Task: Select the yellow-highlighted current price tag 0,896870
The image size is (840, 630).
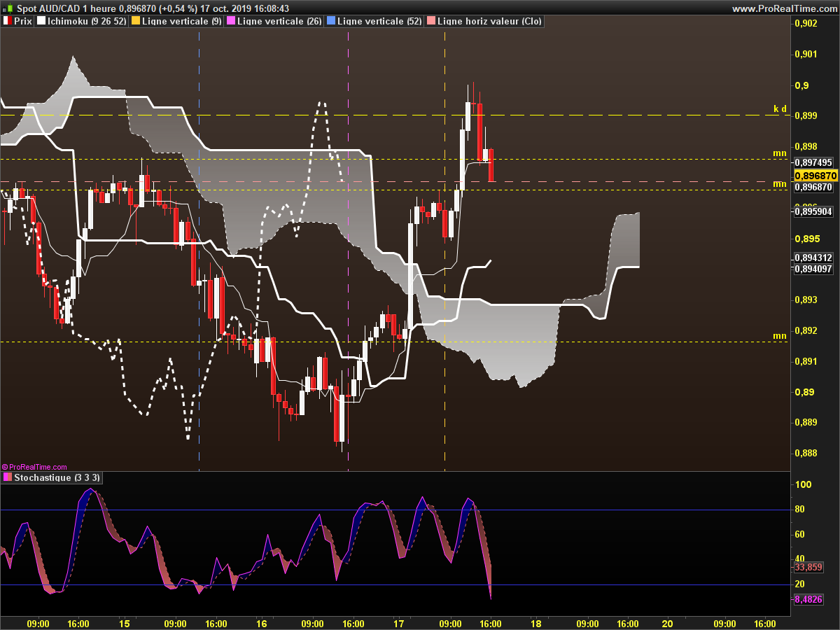Action: 815,175
